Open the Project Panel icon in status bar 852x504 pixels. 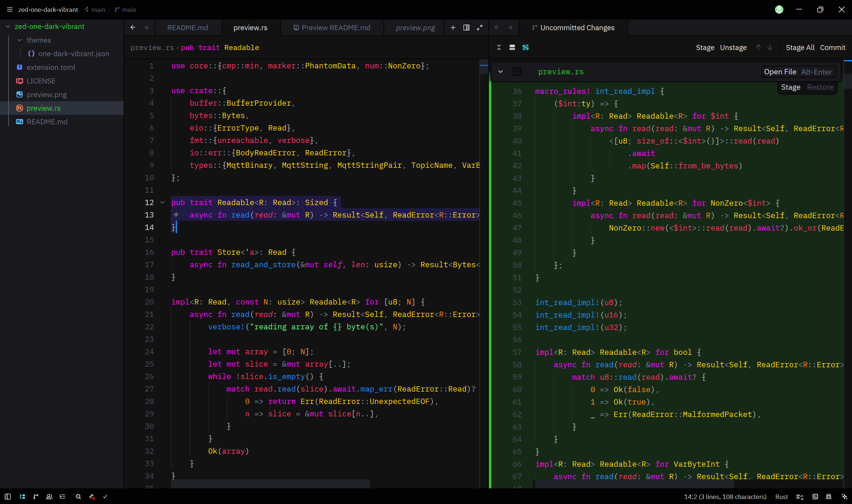[22, 497]
